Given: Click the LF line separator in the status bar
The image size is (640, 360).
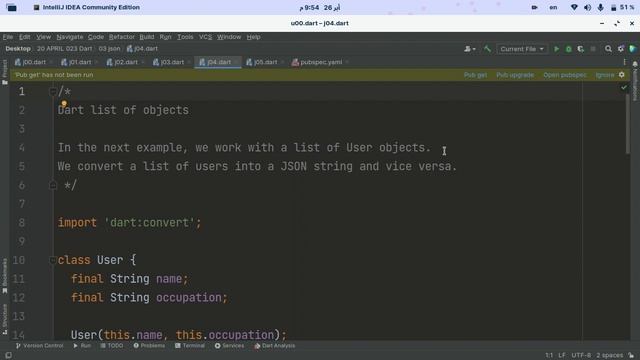Looking at the screenshot, I should pyautogui.click(x=562, y=355).
